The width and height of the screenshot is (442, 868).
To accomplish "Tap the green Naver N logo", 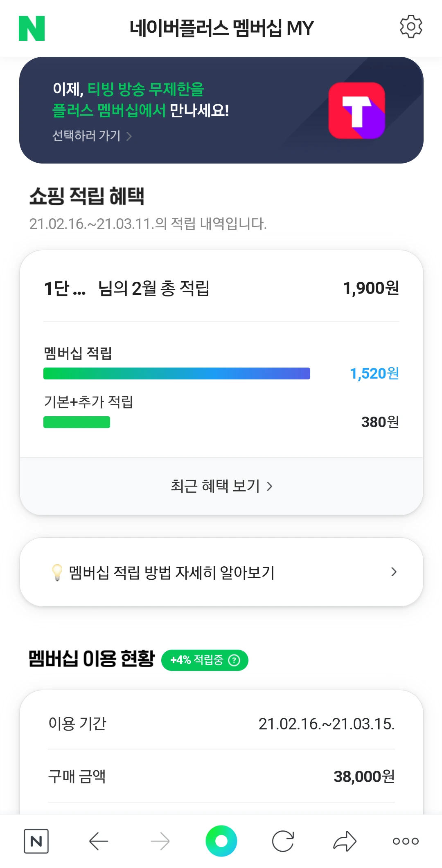I will coord(32,29).
